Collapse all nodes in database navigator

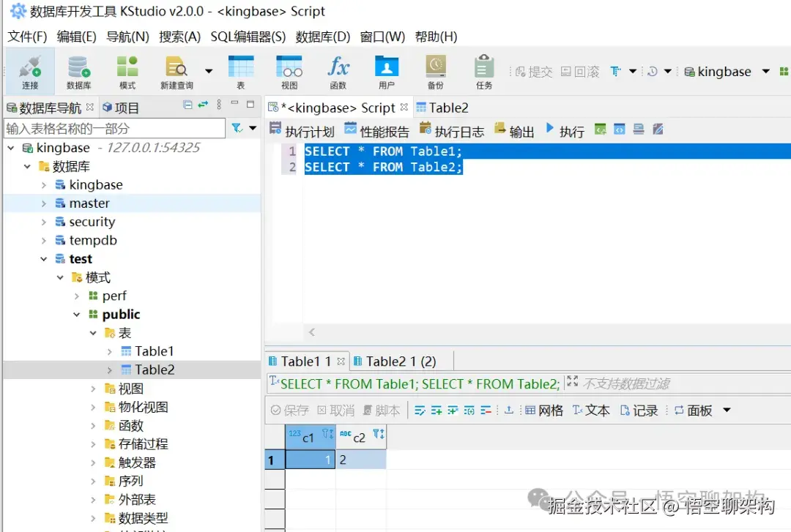pos(187,105)
